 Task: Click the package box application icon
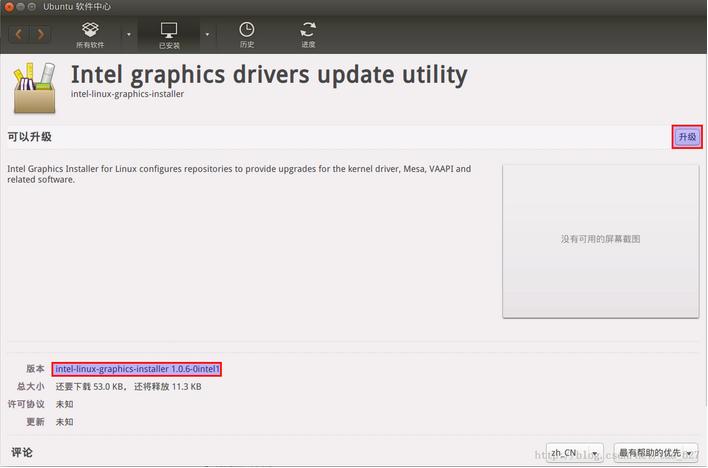click(x=34, y=88)
